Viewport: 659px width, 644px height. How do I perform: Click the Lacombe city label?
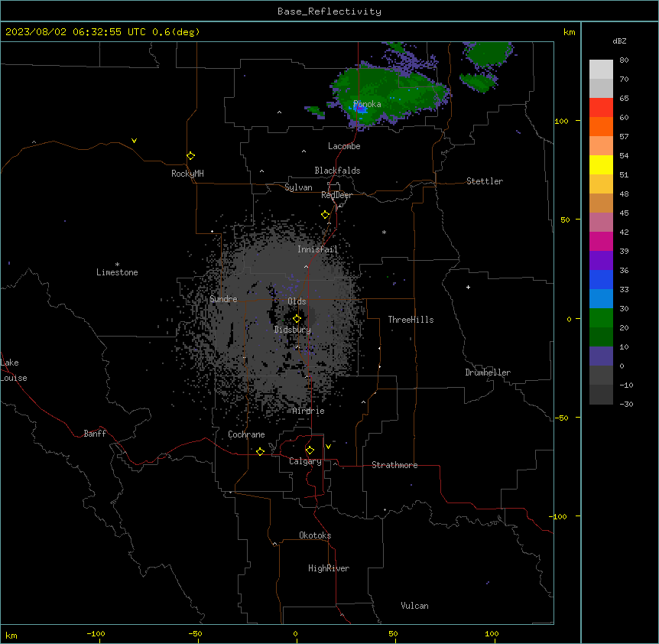coord(344,146)
